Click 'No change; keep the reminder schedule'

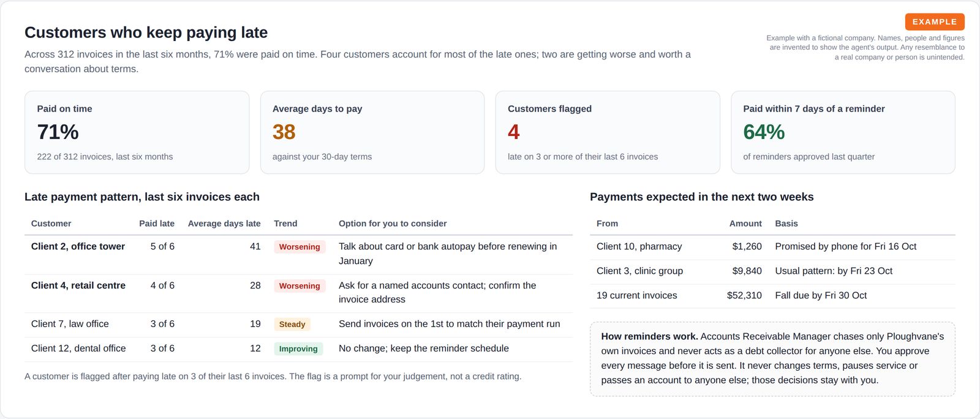pos(424,349)
